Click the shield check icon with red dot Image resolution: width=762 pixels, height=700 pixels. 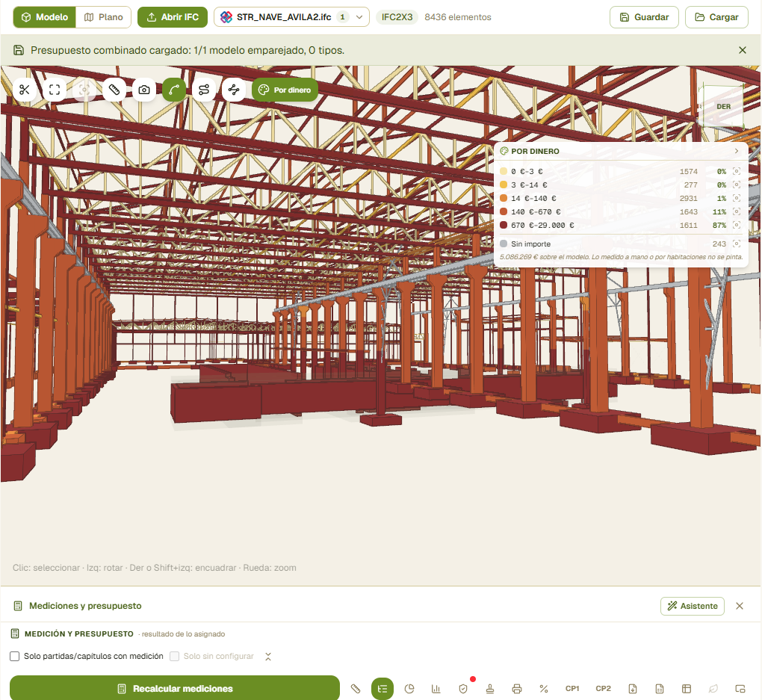(x=463, y=688)
